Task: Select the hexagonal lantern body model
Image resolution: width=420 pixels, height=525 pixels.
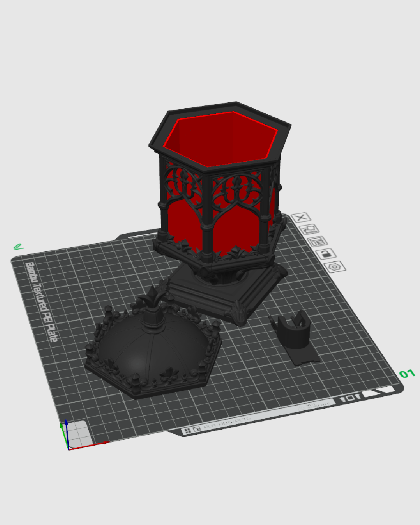Action: click(220, 187)
